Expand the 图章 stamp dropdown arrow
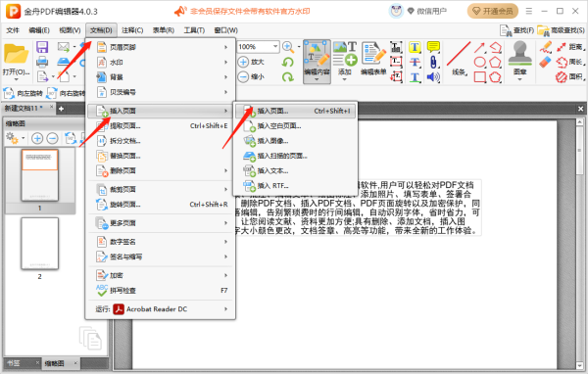588x374 pixels. click(519, 79)
